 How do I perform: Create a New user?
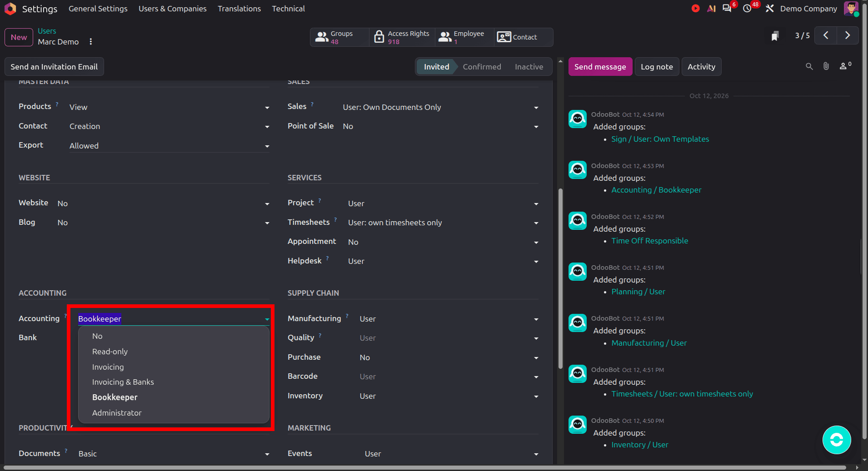coord(19,37)
